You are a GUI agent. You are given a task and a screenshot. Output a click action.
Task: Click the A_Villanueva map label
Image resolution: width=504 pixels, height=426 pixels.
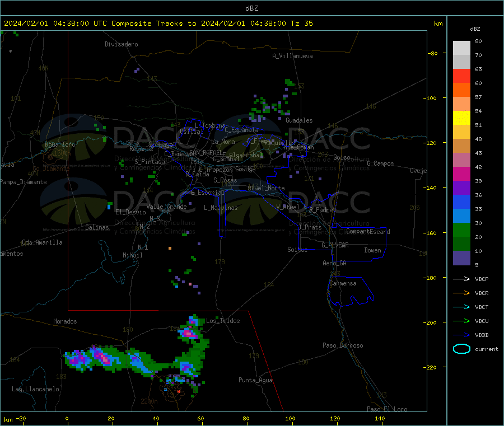tap(292, 56)
